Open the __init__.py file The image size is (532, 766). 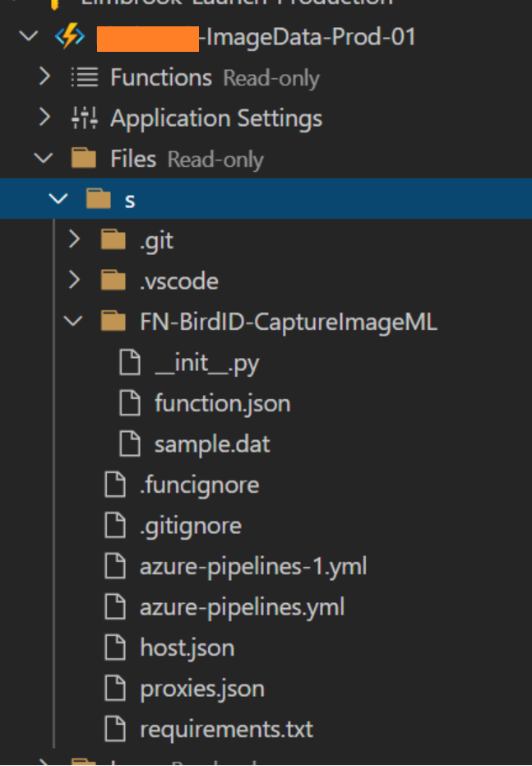point(206,363)
